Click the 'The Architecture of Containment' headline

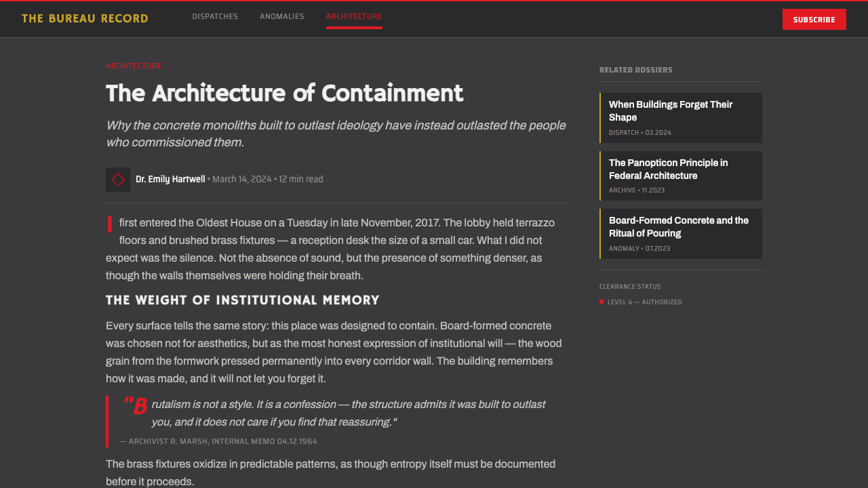[x=285, y=94]
